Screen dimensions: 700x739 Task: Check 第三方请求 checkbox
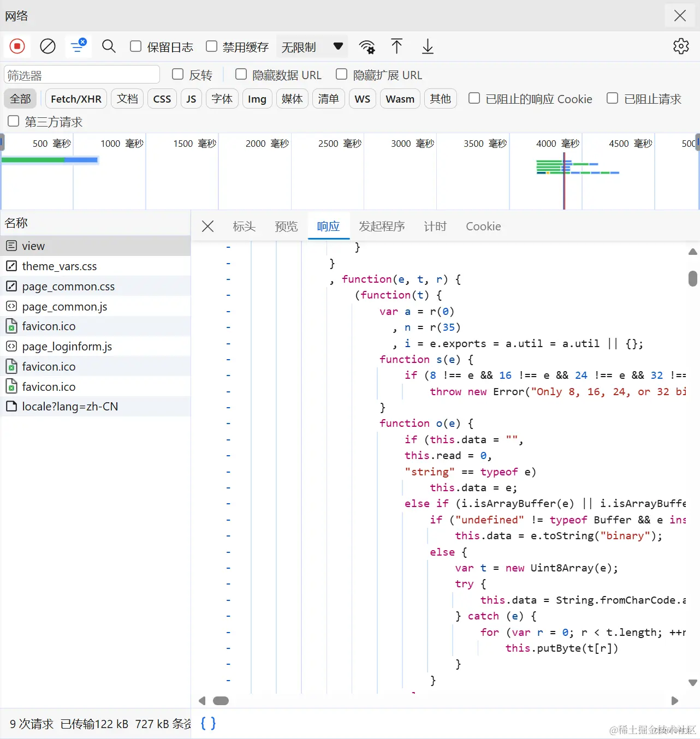point(13,121)
